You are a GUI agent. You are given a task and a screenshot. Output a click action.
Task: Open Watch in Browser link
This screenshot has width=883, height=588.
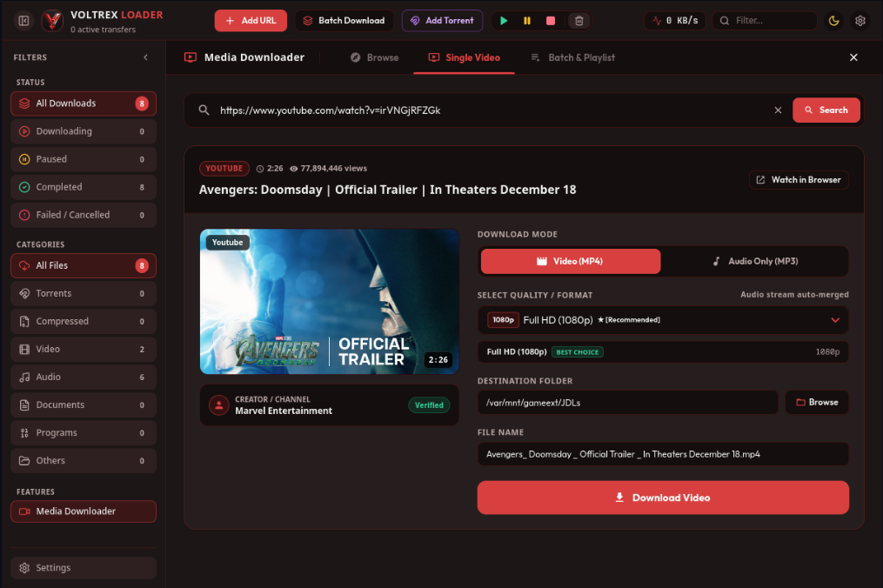tap(799, 180)
